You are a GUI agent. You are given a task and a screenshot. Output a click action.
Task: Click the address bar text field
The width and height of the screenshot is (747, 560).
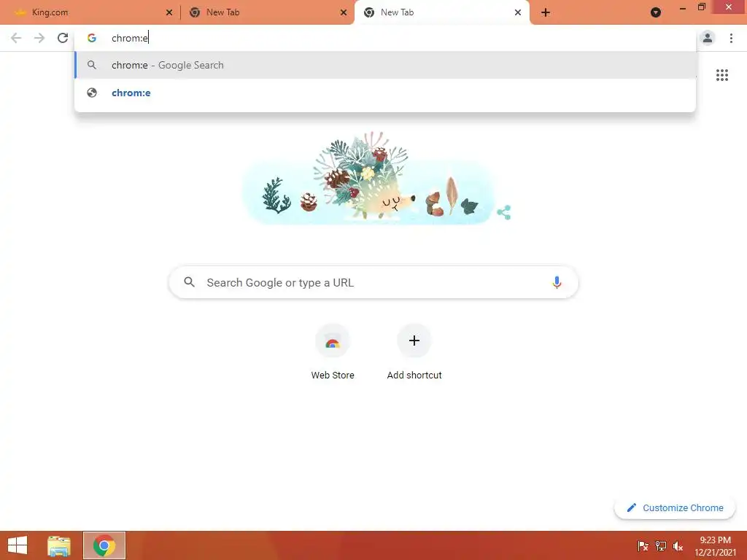[x=385, y=38]
